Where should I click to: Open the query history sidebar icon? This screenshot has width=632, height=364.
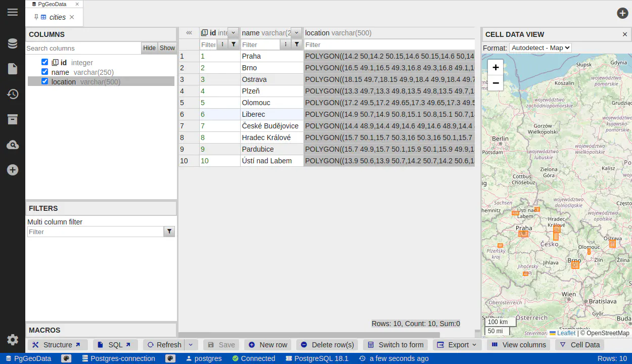13,94
